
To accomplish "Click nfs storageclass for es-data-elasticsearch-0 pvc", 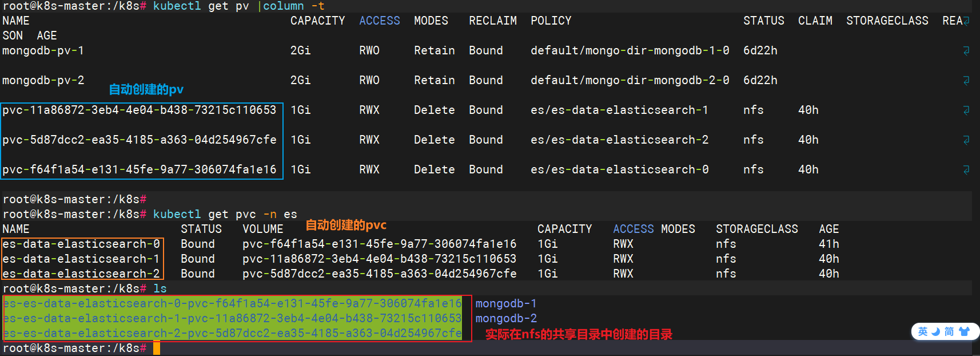I will click(x=726, y=244).
